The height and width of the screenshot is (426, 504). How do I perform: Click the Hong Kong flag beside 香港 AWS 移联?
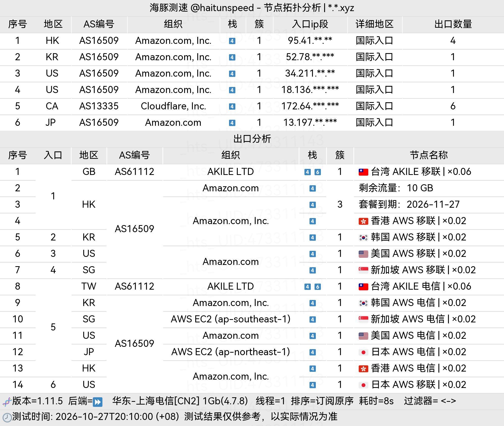coord(363,221)
